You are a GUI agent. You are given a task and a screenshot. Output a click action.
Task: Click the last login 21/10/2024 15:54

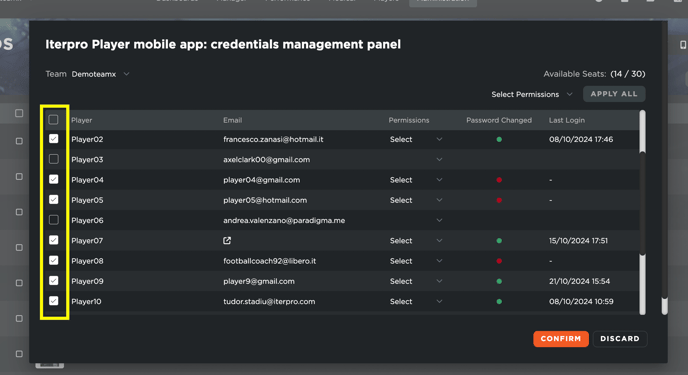579,281
